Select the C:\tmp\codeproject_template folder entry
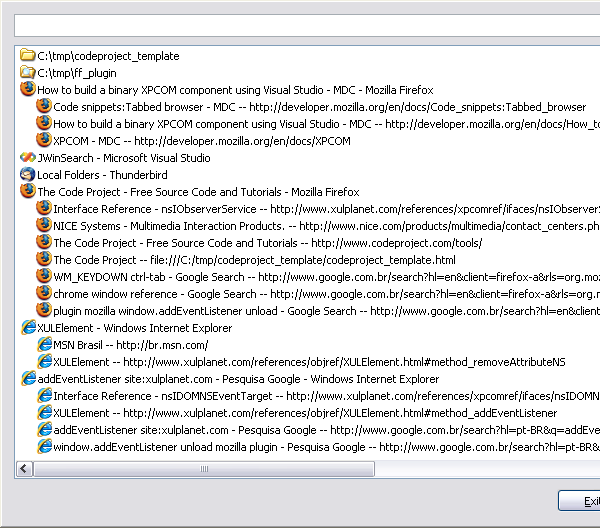Image resolution: width=600 pixels, height=528 pixels. click(108, 56)
